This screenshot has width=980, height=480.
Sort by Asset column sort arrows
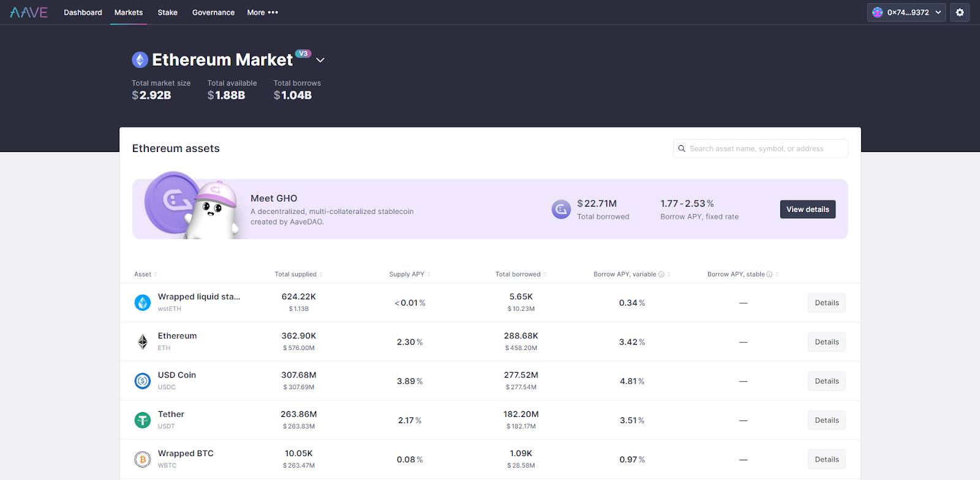(155, 274)
